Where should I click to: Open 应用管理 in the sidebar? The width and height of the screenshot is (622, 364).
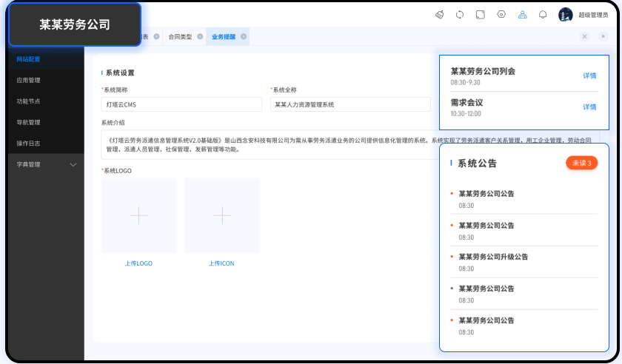28,80
